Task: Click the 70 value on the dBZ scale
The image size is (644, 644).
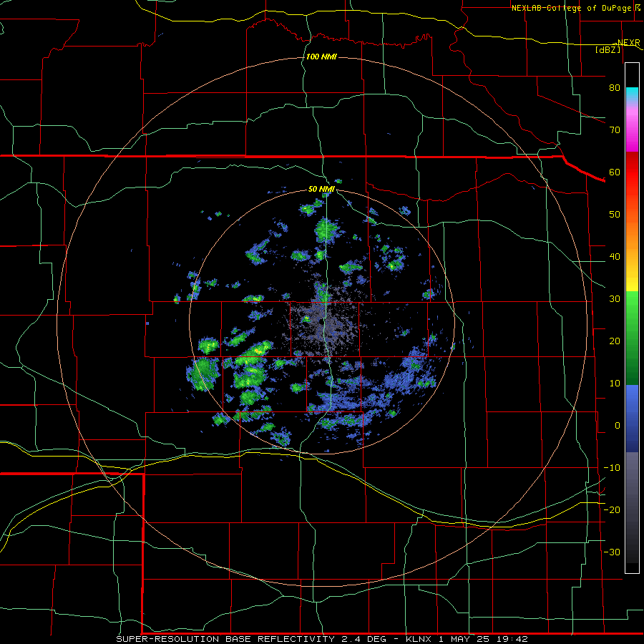Action: pos(615,130)
